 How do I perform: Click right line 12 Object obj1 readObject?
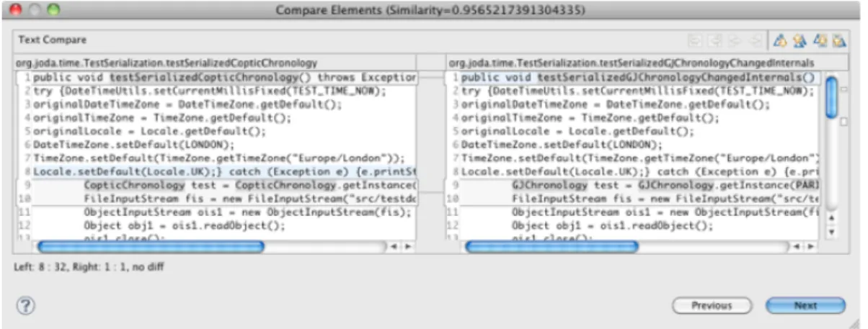pyautogui.click(x=613, y=225)
